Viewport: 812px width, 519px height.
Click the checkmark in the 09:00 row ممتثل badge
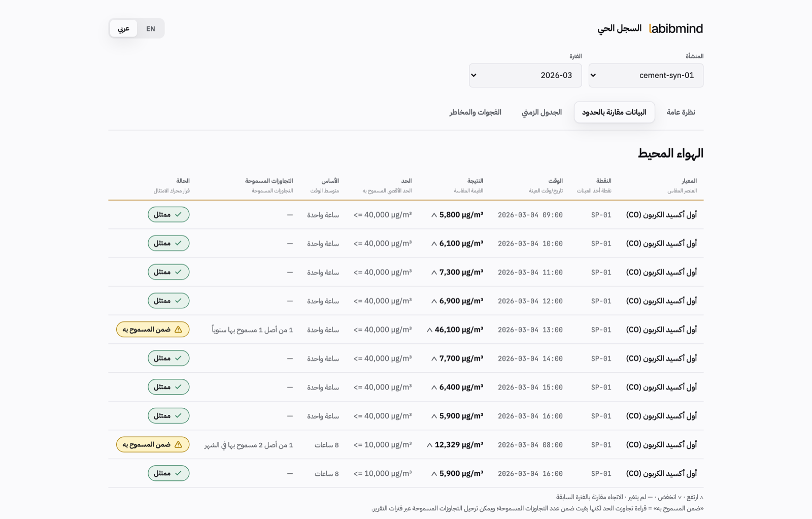coord(178,214)
